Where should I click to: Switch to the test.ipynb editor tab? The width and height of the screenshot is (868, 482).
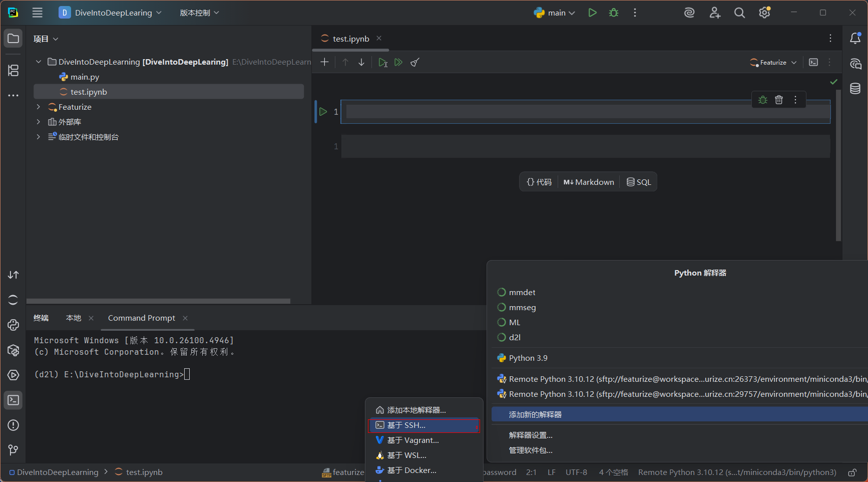click(x=351, y=39)
